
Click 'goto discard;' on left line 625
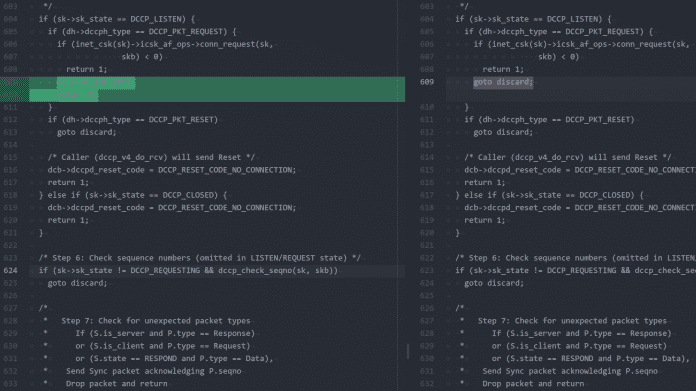point(77,283)
